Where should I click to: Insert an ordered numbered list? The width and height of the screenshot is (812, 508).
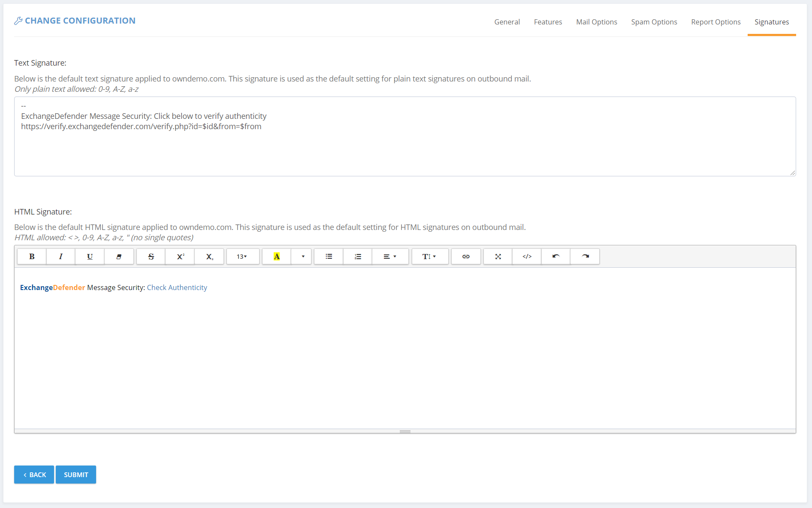[x=358, y=257]
